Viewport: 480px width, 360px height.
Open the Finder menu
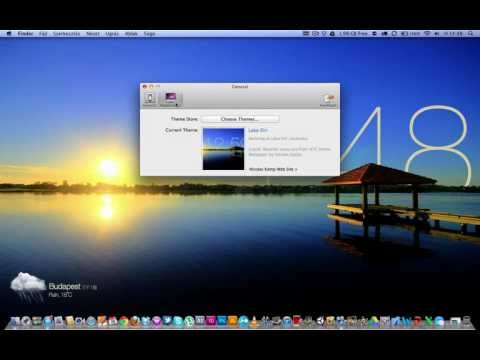click(x=25, y=34)
